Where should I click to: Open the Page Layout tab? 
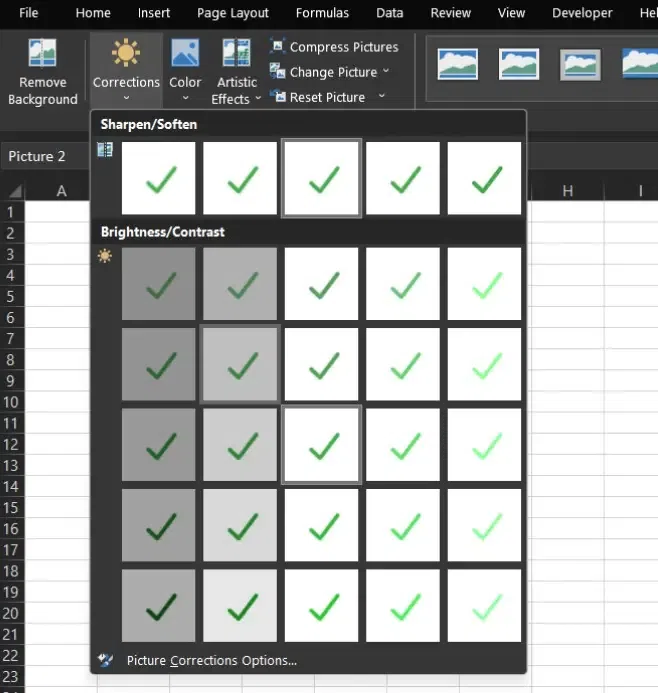(232, 13)
